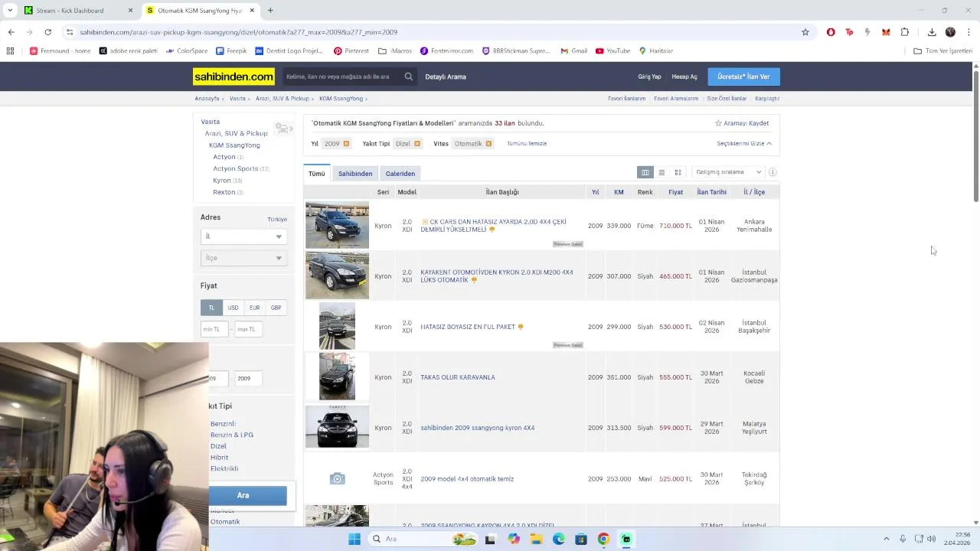980x551 pixels.
Task: Select GBP currency
Action: point(276,308)
